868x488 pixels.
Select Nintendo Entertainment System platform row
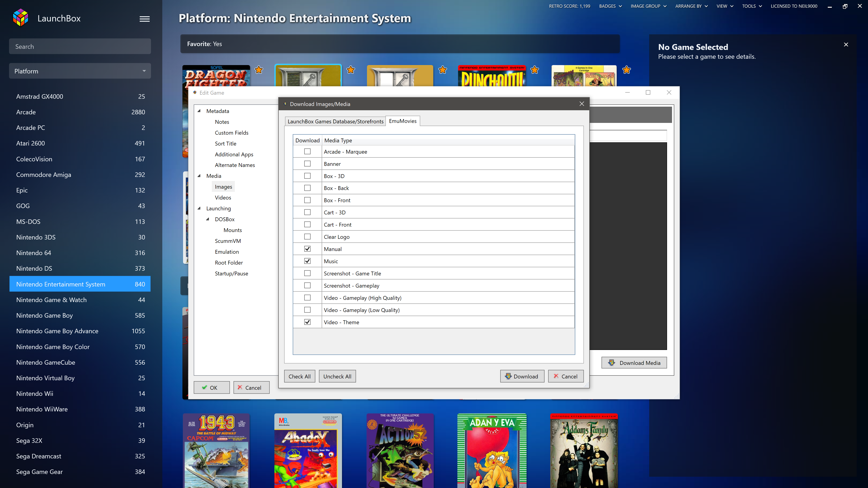click(x=80, y=284)
